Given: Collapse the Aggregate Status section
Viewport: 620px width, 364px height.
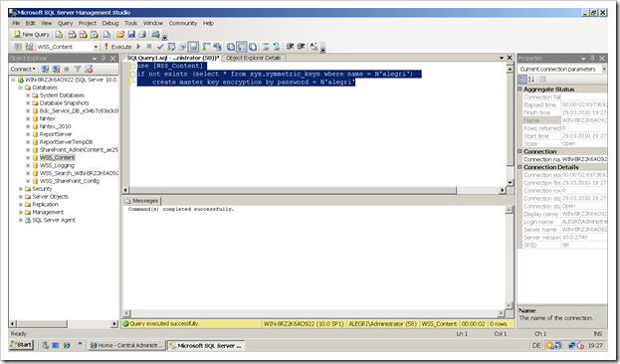Looking at the screenshot, I should 519,90.
